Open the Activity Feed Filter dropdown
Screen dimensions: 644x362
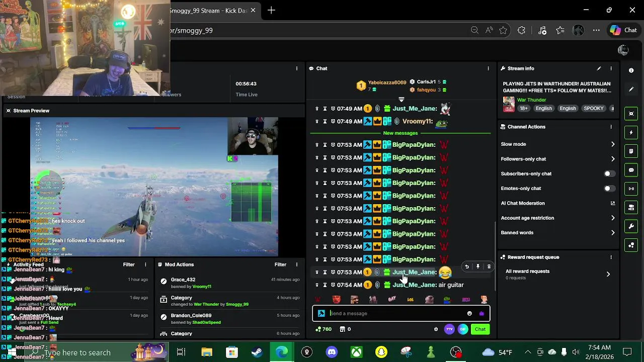(x=129, y=264)
